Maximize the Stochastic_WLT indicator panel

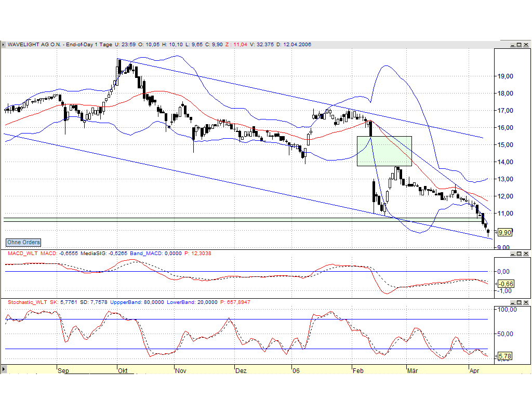tap(519, 302)
